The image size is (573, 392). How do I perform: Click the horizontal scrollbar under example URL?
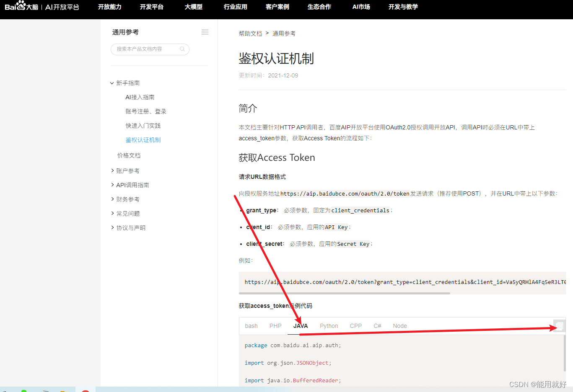point(345,293)
